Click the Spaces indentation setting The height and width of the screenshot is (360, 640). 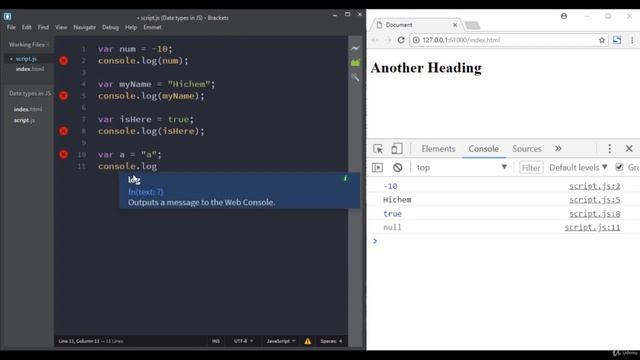coord(331,341)
